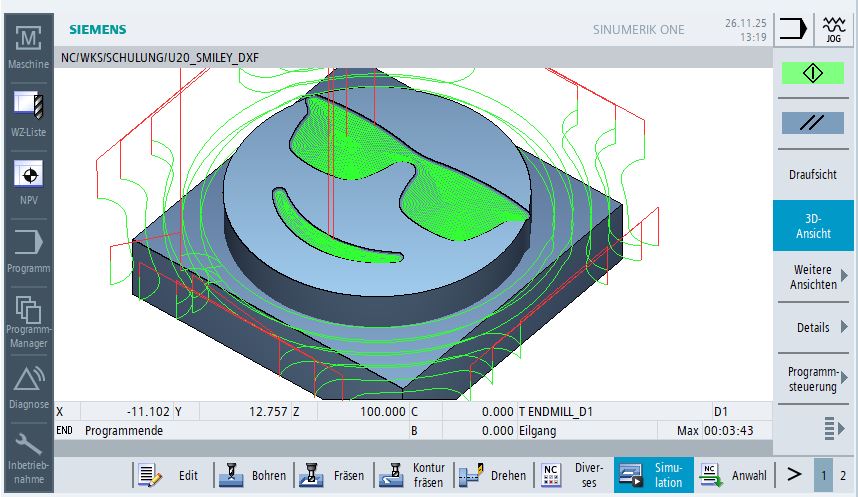Screen dimensions: 858x497
Task: Open NPV work offsets
Action: pyautogui.click(x=28, y=181)
